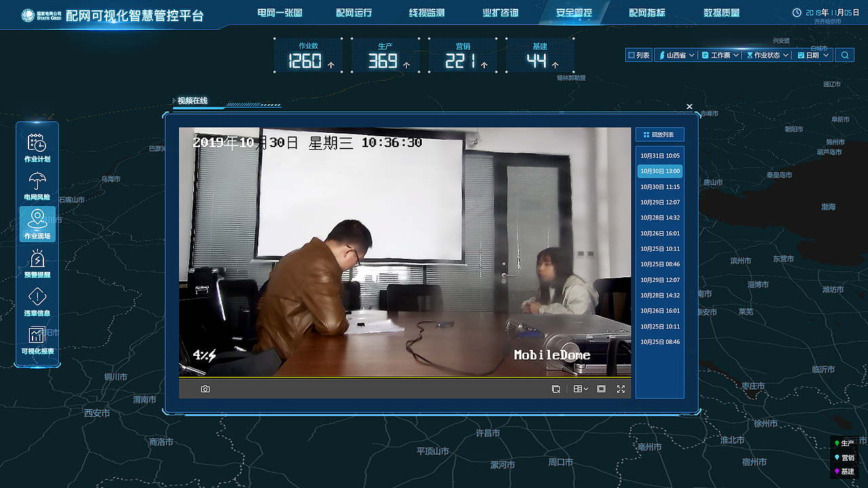Image resolution: width=868 pixels, height=488 pixels.
Task: Open the 作业计划 sidebar icon
Action: click(x=37, y=143)
